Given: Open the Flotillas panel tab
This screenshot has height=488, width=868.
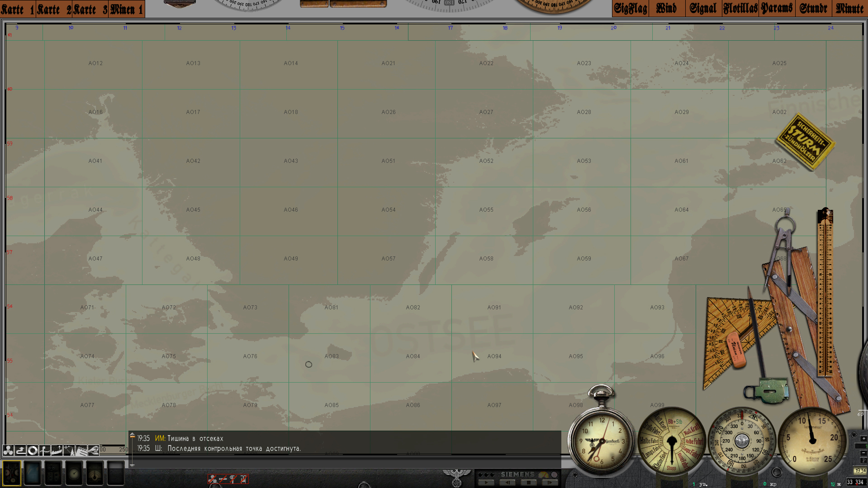Looking at the screenshot, I should click(x=740, y=9).
